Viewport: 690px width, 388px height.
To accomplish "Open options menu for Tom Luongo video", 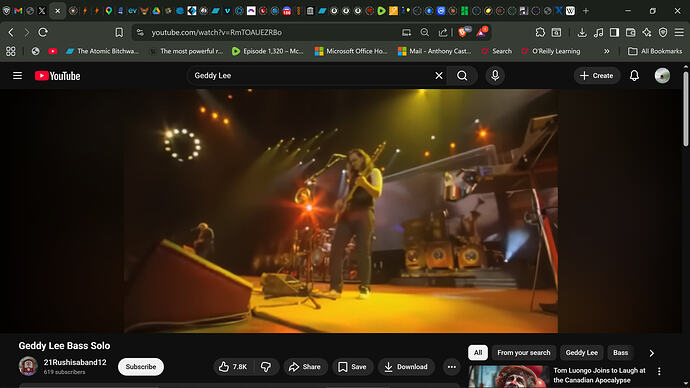I will (659, 371).
